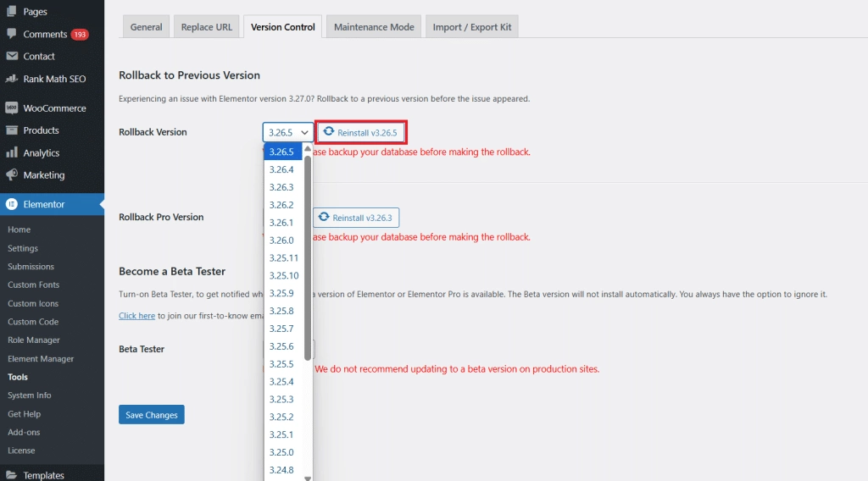Open the Replace URL tab

[206, 27]
